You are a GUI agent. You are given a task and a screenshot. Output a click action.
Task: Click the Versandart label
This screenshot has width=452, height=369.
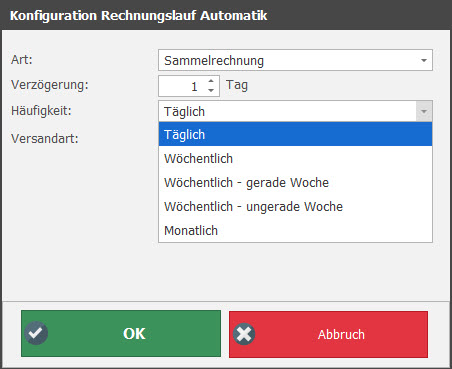coord(45,138)
